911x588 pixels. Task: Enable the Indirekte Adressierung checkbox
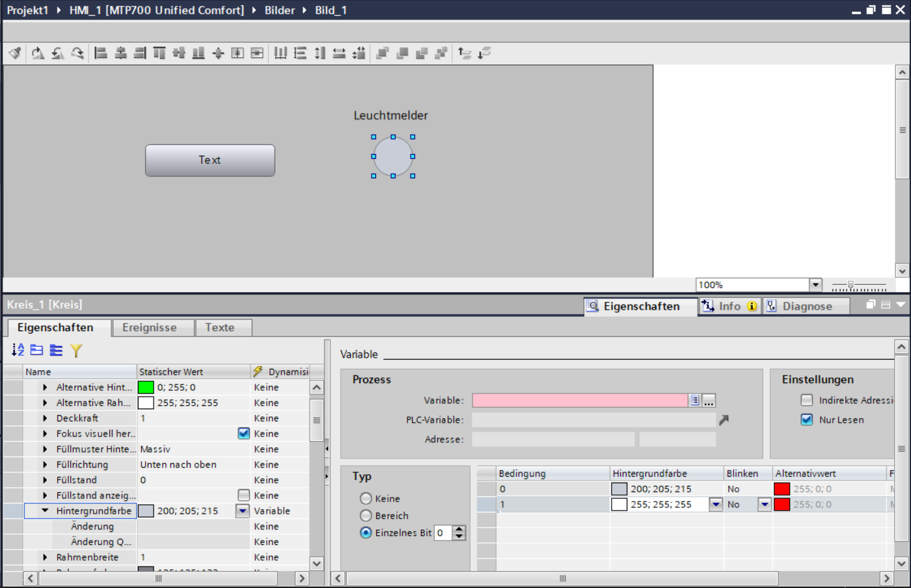click(x=807, y=400)
